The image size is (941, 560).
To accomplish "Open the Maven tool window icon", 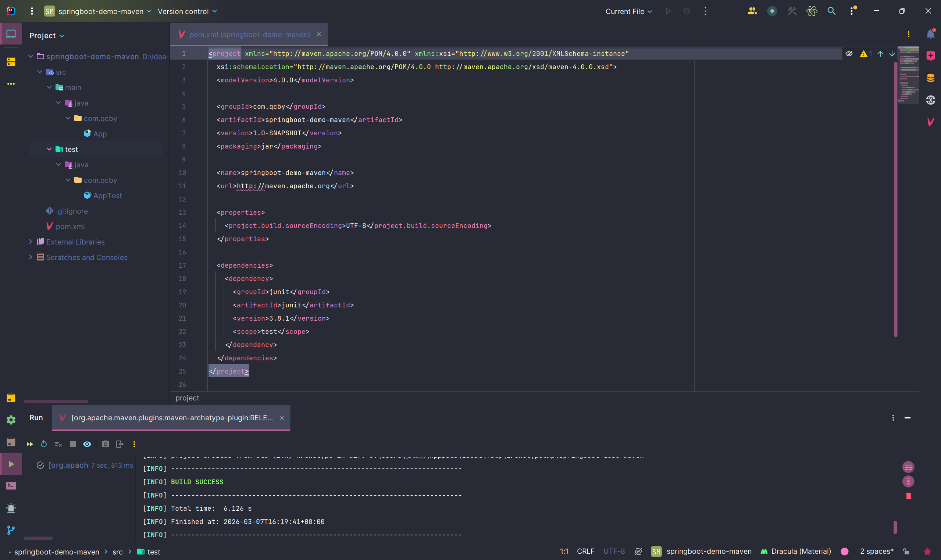I will pos(930,121).
